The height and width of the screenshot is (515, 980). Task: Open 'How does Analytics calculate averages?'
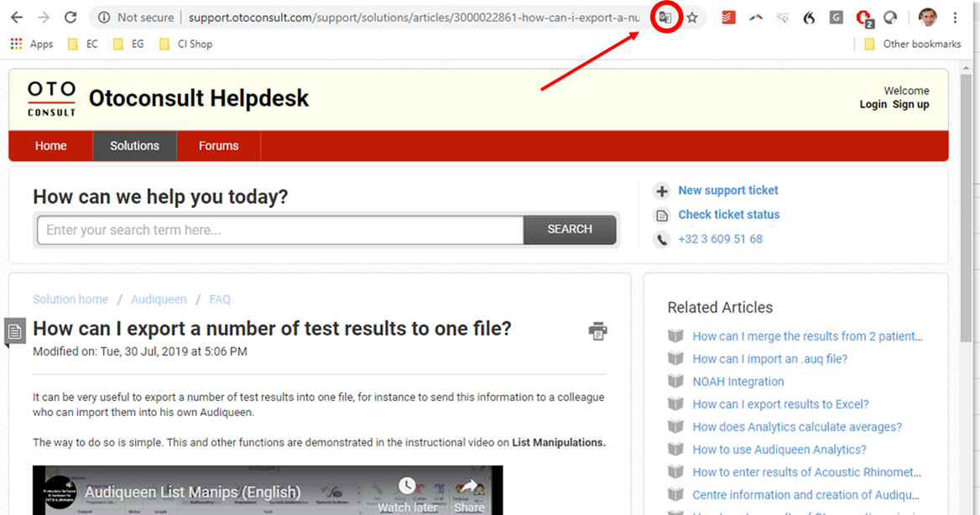[x=797, y=427]
